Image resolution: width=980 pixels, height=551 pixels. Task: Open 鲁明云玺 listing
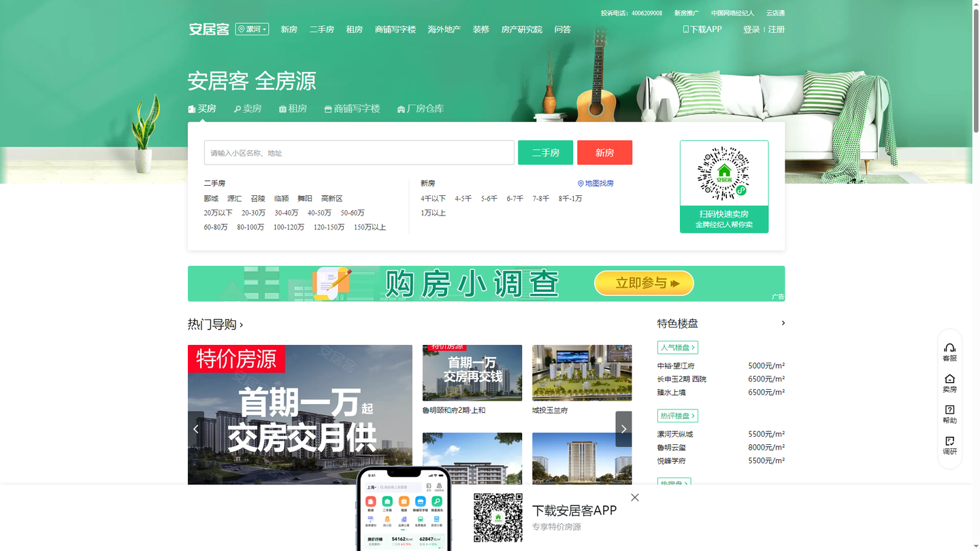[671, 448]
